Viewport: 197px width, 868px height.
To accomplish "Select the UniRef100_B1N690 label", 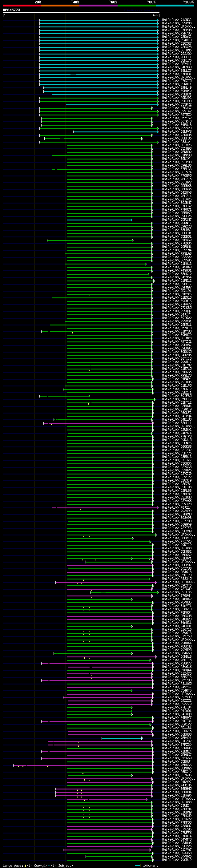I will pos(177,795).
